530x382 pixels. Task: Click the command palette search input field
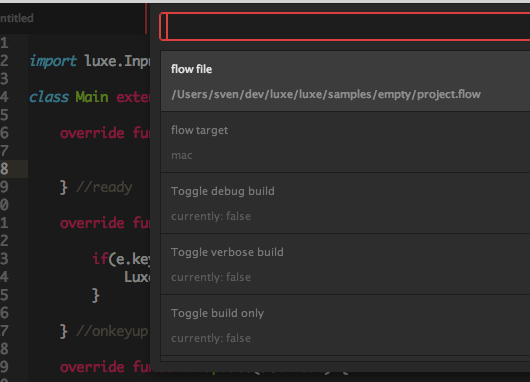[345, 27]
